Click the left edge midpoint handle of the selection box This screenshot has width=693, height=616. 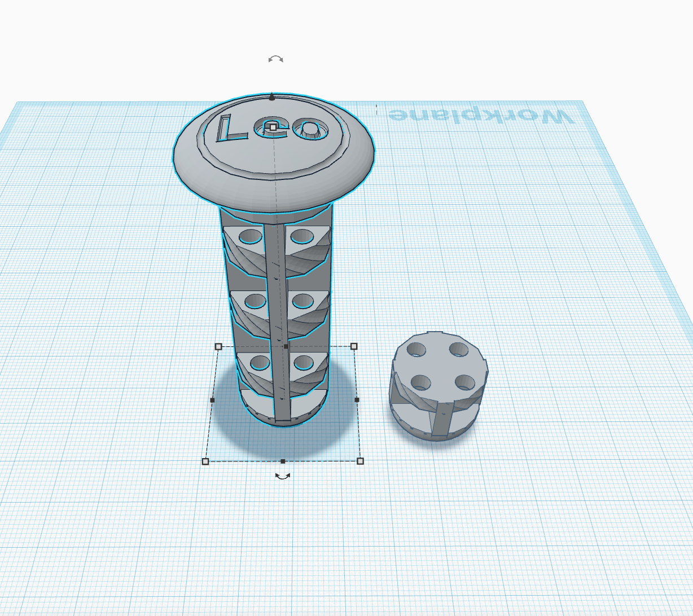point(212,400)
